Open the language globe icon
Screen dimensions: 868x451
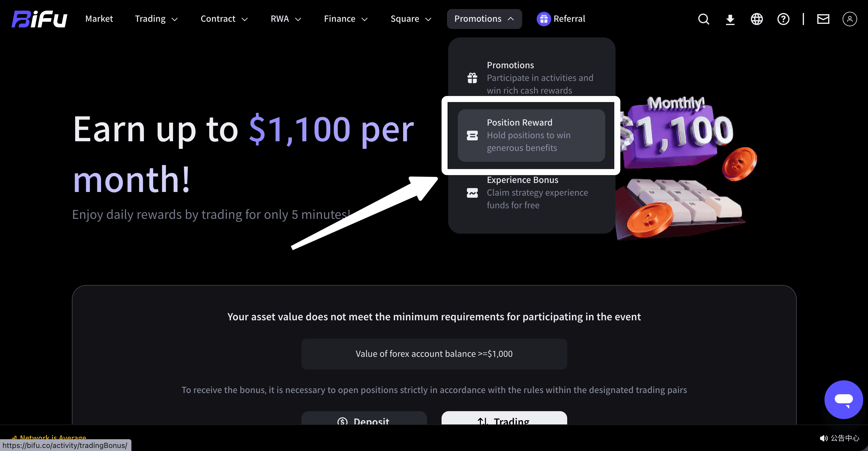click(x=757, y=19)
